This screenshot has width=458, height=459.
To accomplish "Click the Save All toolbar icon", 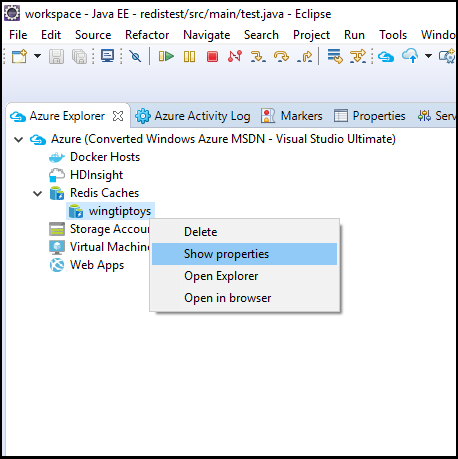I will point(79,56).
